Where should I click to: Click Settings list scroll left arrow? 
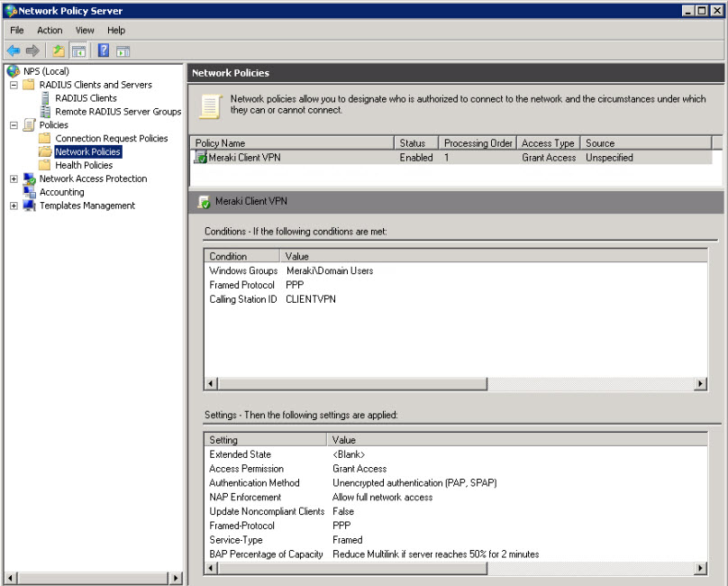point(211,568)
